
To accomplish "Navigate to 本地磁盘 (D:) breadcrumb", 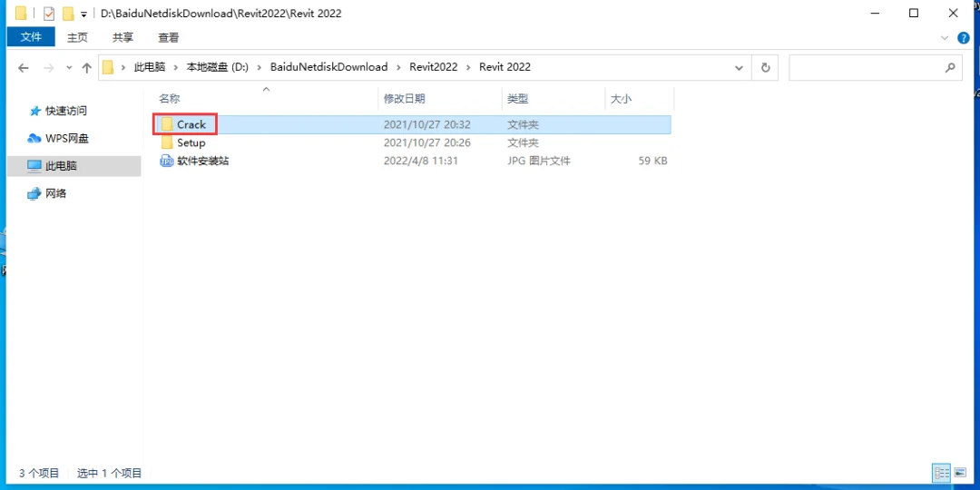I will tap(218, 67).
